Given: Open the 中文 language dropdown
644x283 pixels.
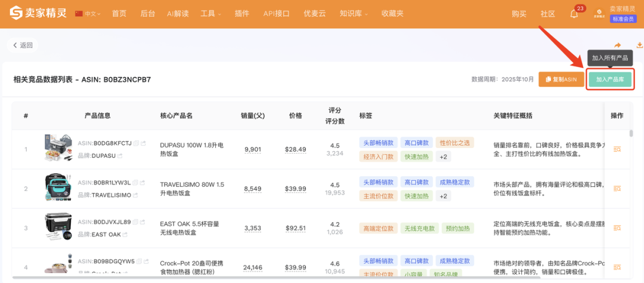Looking at the screenshot, I should coord(88,14).
